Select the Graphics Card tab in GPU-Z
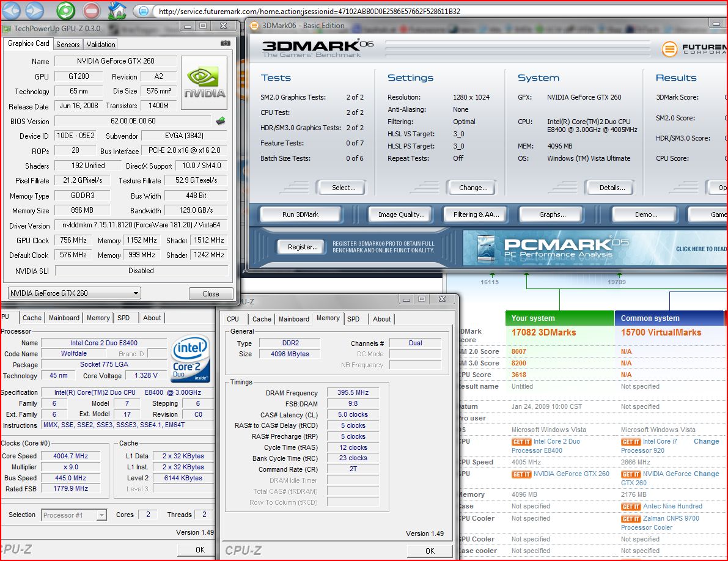This screenshot has width=728, height=561. 28,43
